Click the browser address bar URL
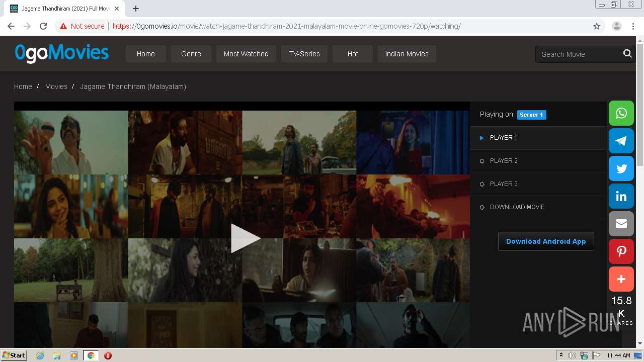This screenshot has height=362, width=644. tap(286, 26)
